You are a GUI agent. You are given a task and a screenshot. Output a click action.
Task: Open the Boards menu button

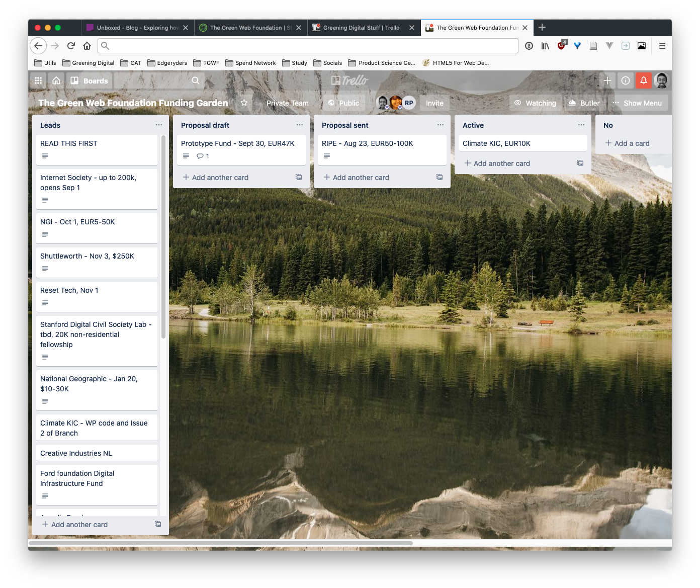[89, 80]
